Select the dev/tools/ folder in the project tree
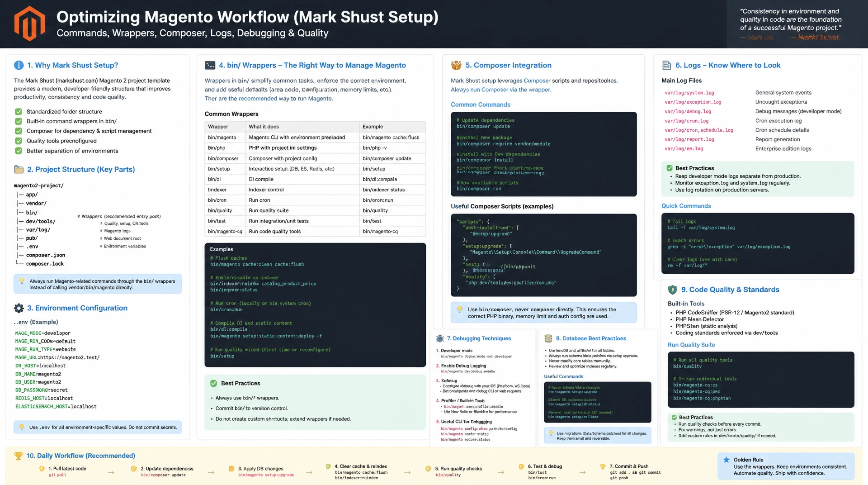Viewport: 868px width, 485px height. click(x=41, y=221)
